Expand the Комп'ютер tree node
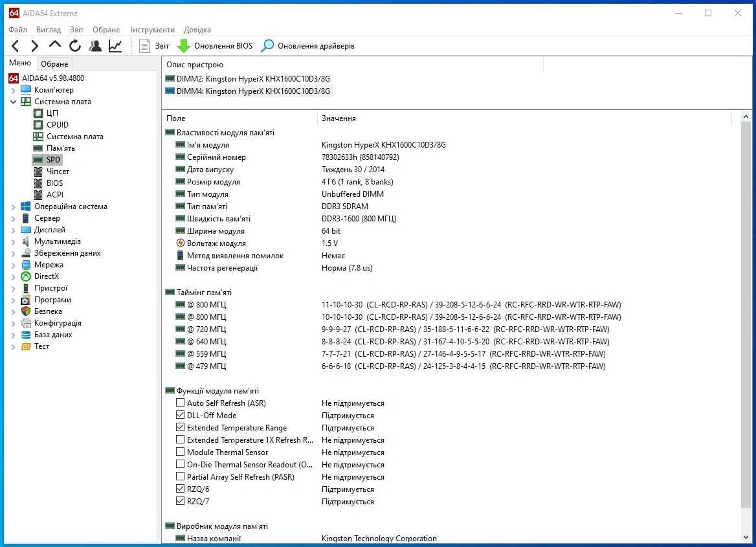The image size is (756, 547). pyautogui.click(x=13, y=90)
